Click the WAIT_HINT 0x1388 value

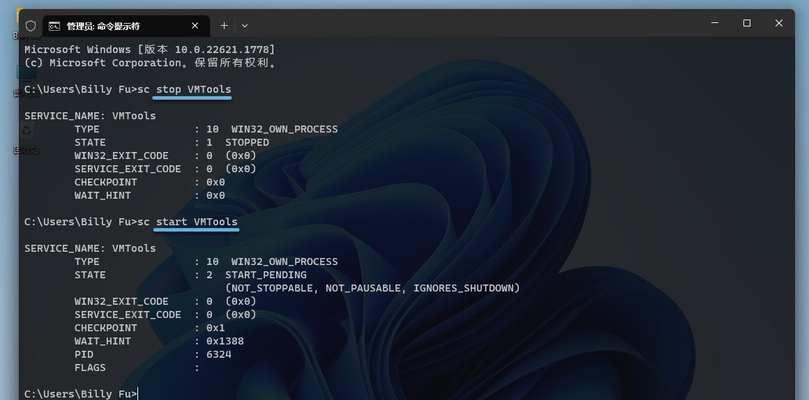(225, 341)
